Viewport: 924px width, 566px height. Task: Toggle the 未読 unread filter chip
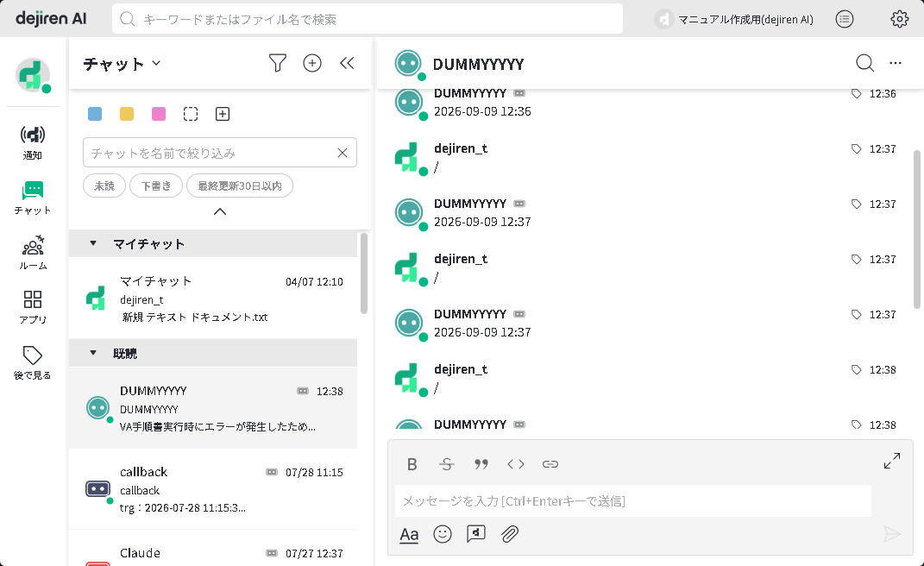click(104, 186)
